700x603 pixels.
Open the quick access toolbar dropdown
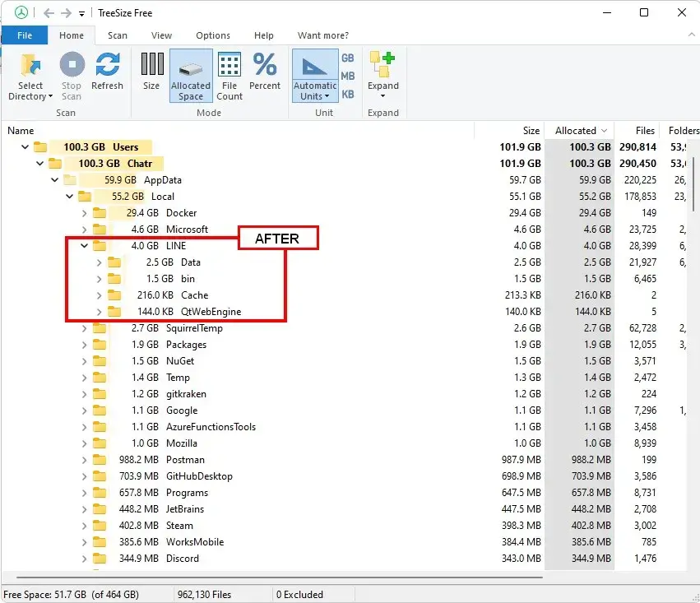[x=81, y=14]
